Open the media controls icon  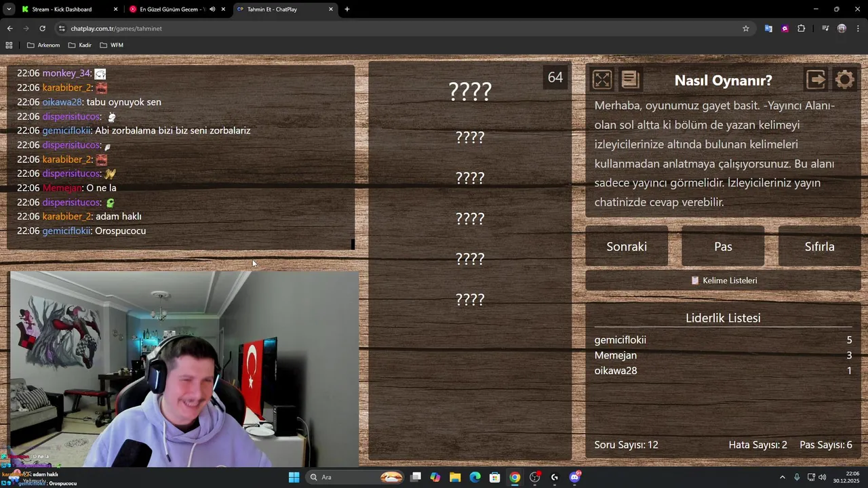point(825,28)
